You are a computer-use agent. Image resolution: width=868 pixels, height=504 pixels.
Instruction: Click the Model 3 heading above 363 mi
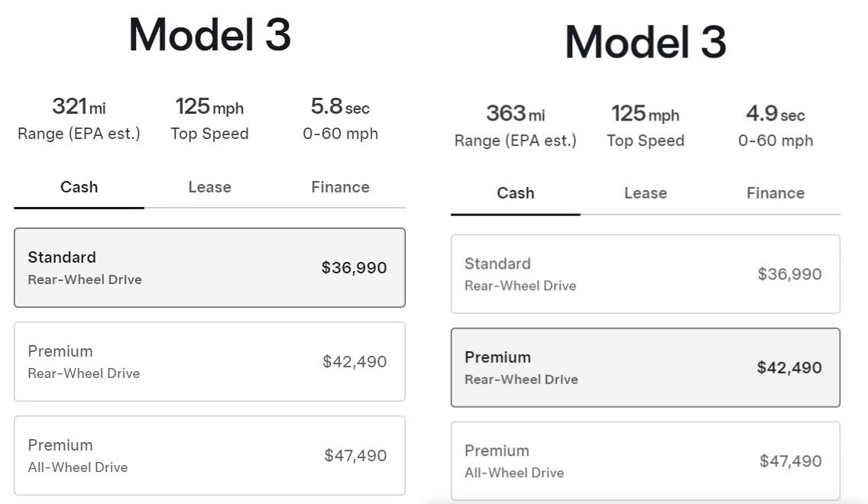click(x=645, y=42)
